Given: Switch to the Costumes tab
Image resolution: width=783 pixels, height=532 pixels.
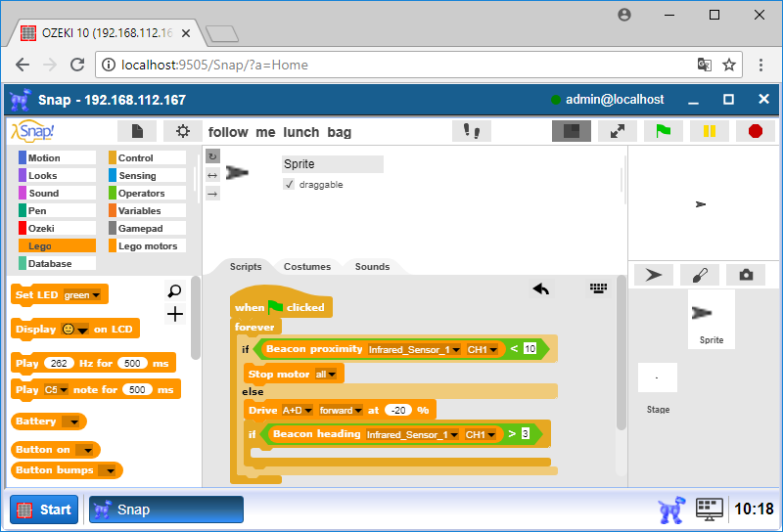Looking at the screenshot, I should [306, 266].
